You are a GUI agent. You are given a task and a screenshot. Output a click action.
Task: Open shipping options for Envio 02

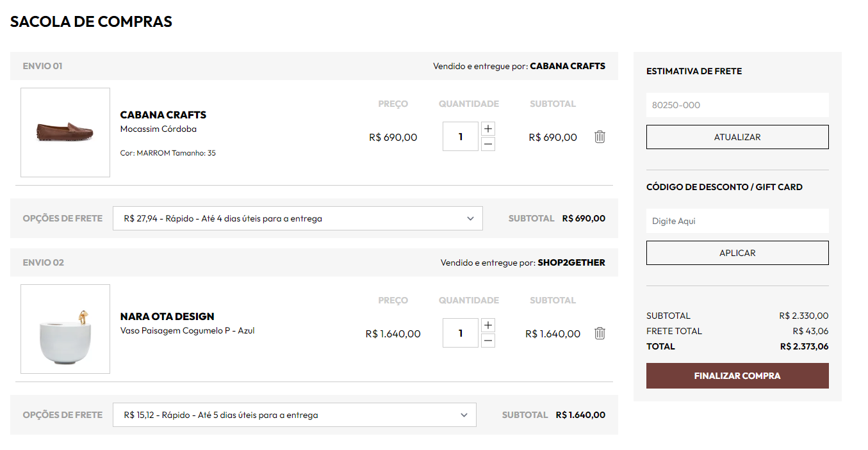point(295,415)
